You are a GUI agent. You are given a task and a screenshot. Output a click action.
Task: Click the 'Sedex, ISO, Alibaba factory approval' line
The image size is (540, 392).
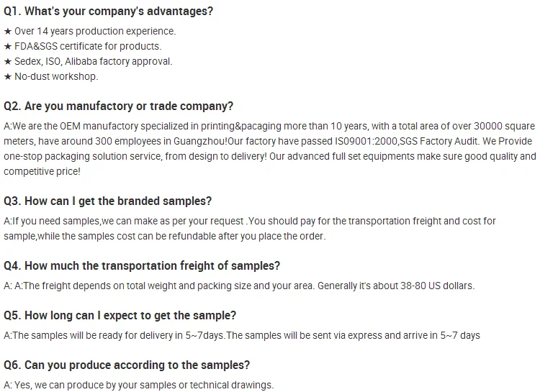point(94,62)
